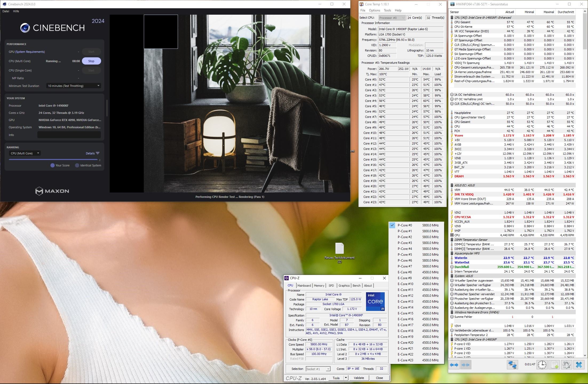
Task: Select E-Core #8 in core list menu
Action: 416,272
